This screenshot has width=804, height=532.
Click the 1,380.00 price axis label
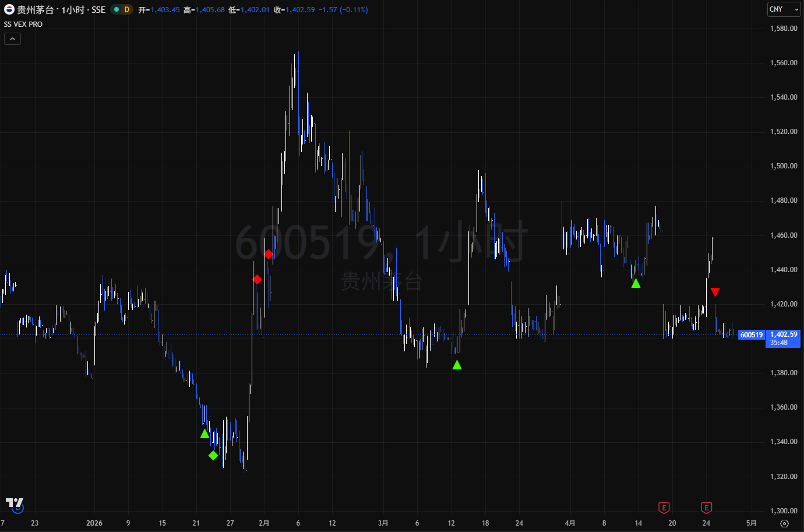(784, 373)
